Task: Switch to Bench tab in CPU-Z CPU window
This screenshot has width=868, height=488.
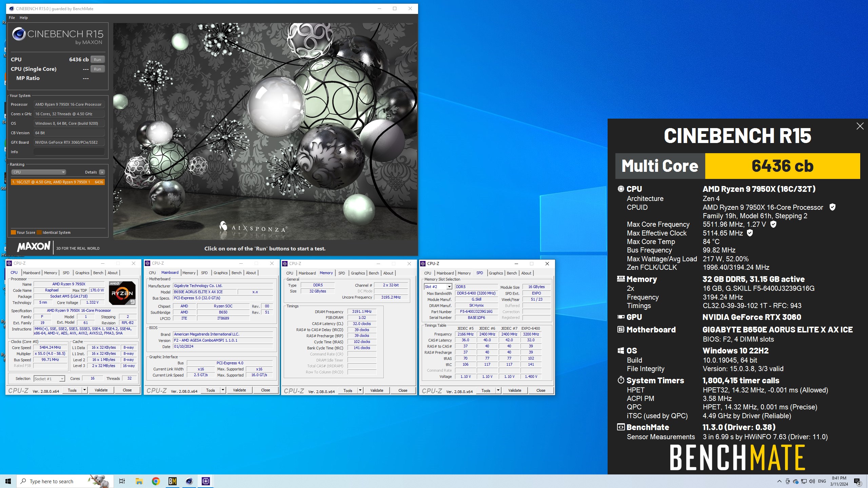Action: 98,273
